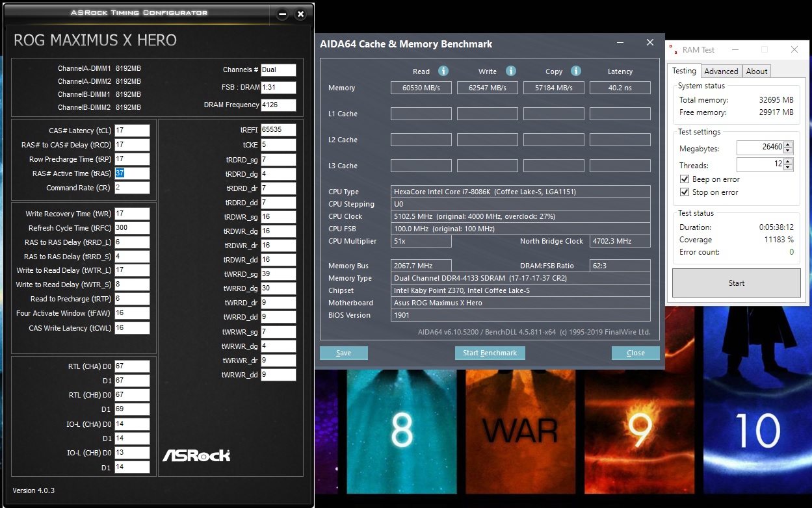Increase Megabytes value with up arrow
Image resolution: width=812 pixels, height=508 pixels.
788,145
